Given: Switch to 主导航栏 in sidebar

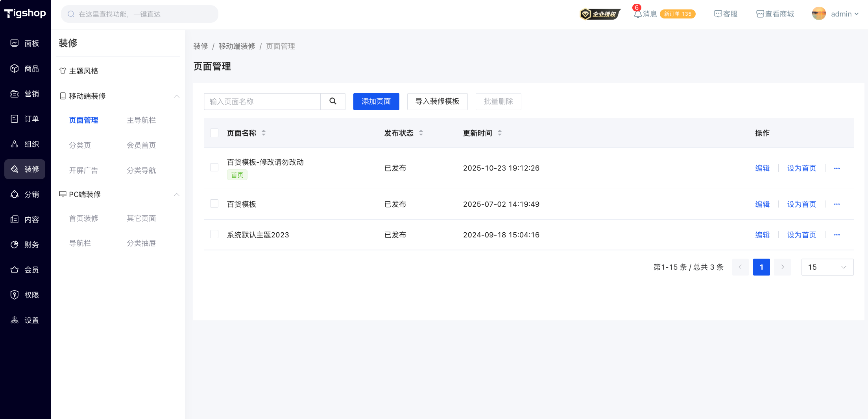Looking at the screenshot, I should tap(141, 120).
